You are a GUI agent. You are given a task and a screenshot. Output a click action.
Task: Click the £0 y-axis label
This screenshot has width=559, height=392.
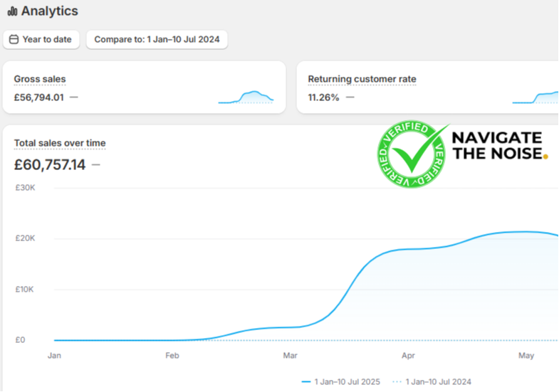21,340
